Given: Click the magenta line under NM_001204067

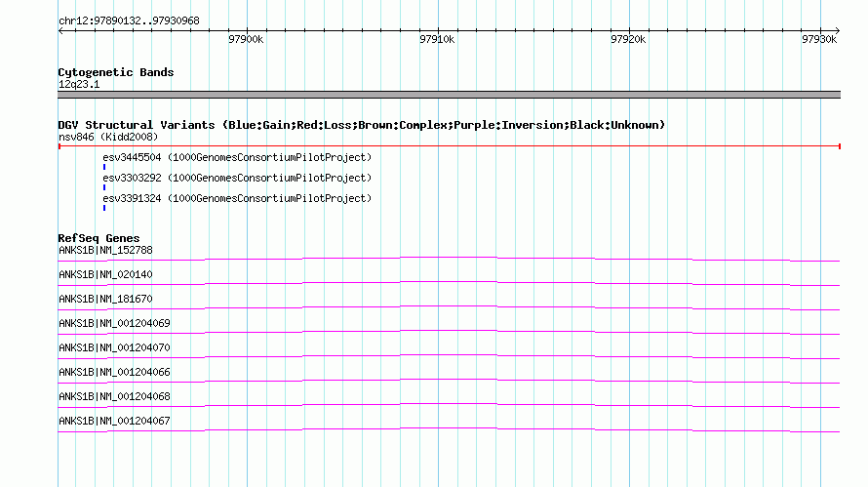Looking at the screenshot, I should pyautogui.click(x=449, y=428).
